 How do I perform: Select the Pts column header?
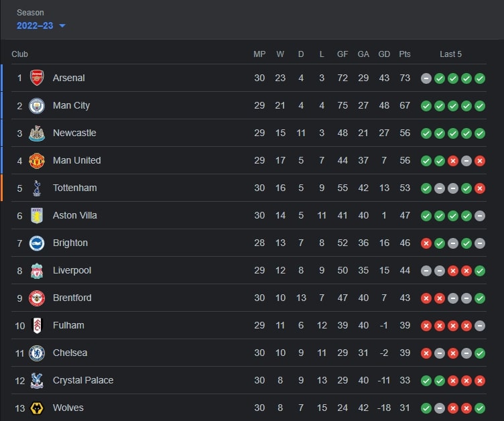pos(405,54)
